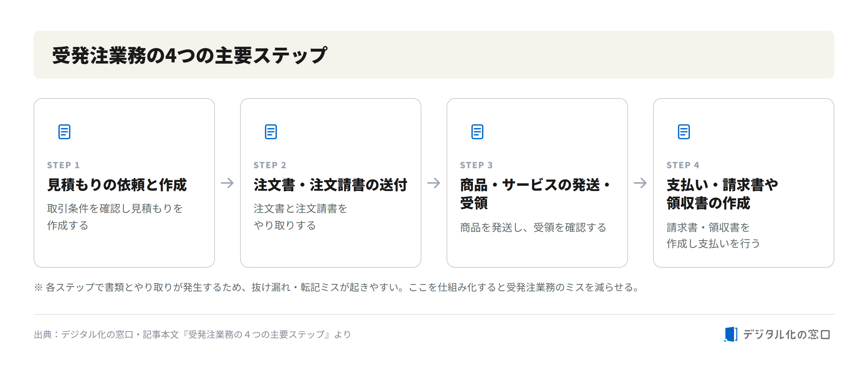The image size is (868, 375).
Task: Click the document icon in STEP 4 card
Action: (x=684, y=132)
